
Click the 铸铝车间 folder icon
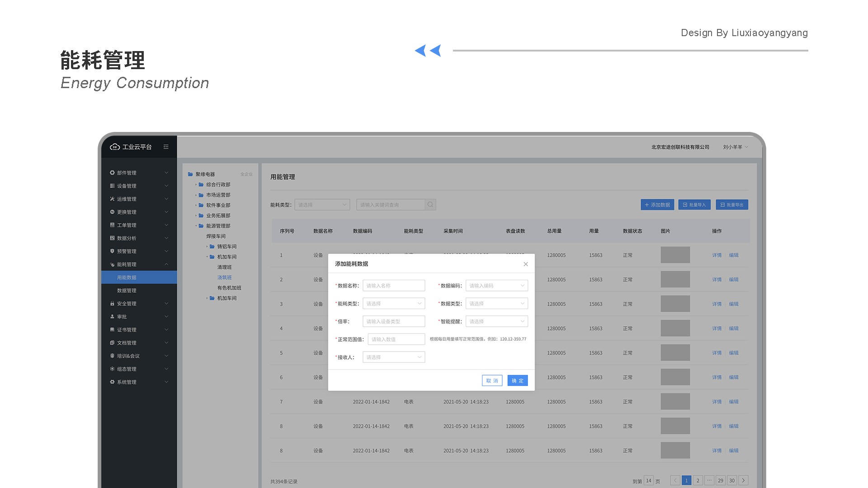click(x=212, y=247)
